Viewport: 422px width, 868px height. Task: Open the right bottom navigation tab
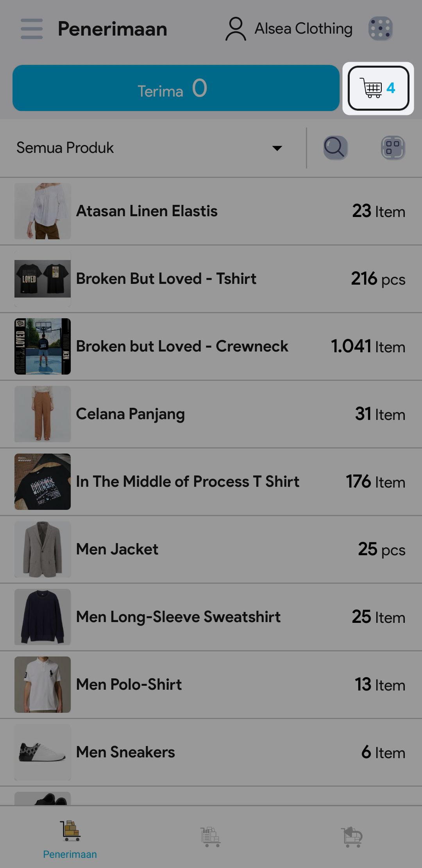(x=352, y=837)
